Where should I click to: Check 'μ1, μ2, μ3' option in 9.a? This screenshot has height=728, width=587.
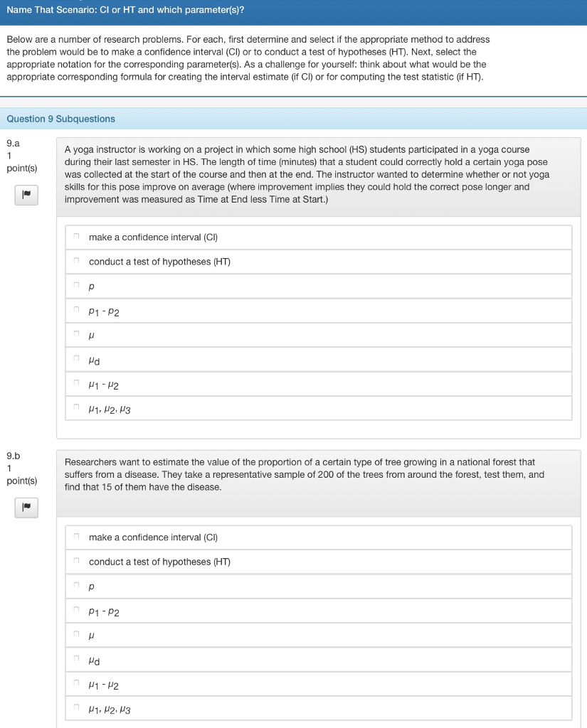pyautogui.click(x=76, y=406)
